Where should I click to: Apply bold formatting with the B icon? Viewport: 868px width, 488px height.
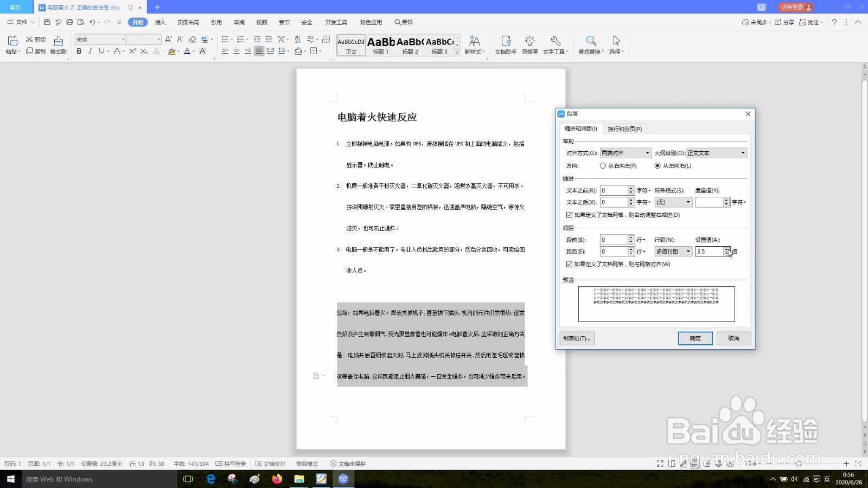tap(79, 52)
